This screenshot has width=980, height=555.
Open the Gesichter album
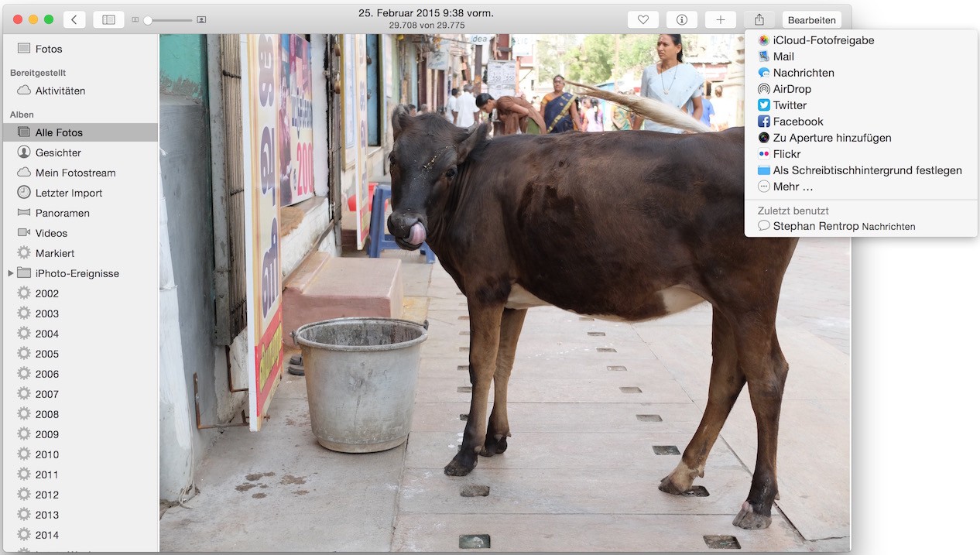[x=58, y=152]
